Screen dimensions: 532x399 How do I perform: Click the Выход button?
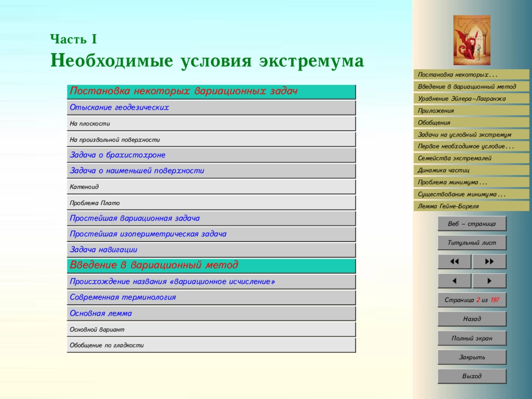point(472,376)
